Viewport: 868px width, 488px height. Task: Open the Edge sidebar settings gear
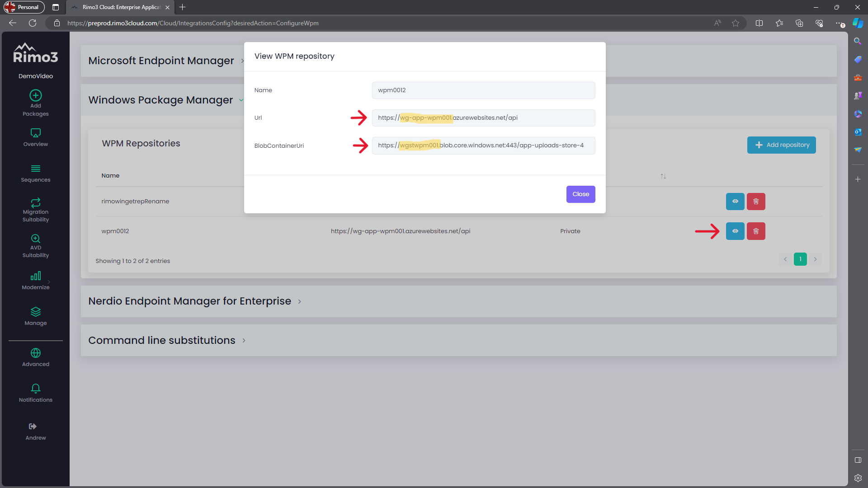coord(858,478)
